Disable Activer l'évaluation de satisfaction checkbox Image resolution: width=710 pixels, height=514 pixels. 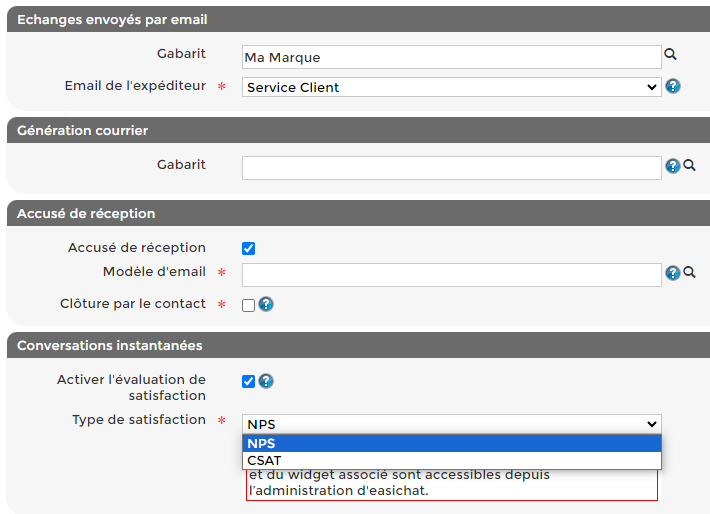tap(249, 381)
